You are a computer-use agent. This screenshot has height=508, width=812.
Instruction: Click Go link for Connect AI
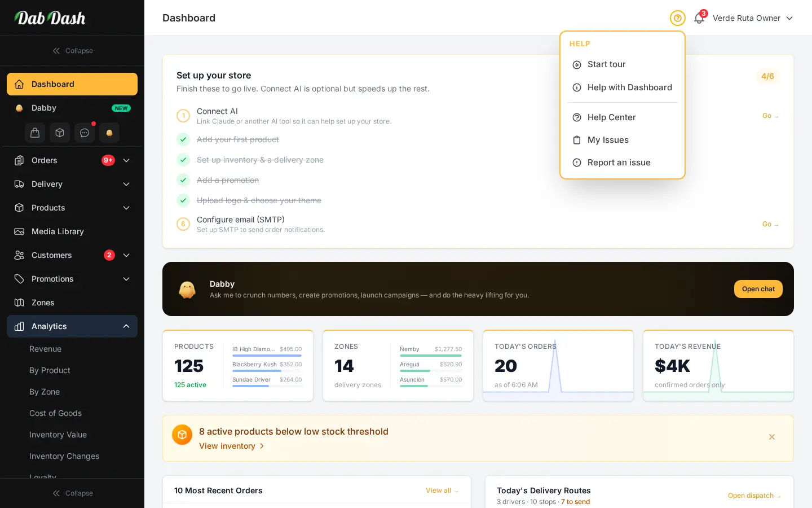pos(770,116)
